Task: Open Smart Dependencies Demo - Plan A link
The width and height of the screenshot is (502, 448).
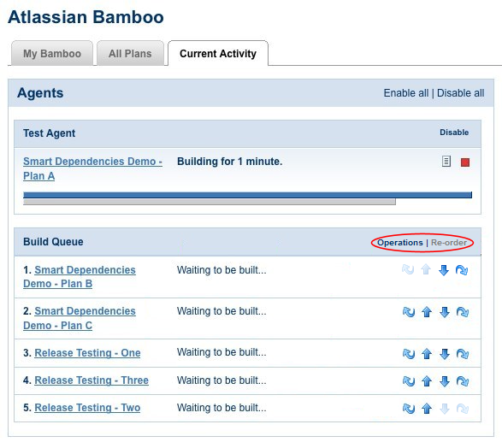Action: [92, 168]
